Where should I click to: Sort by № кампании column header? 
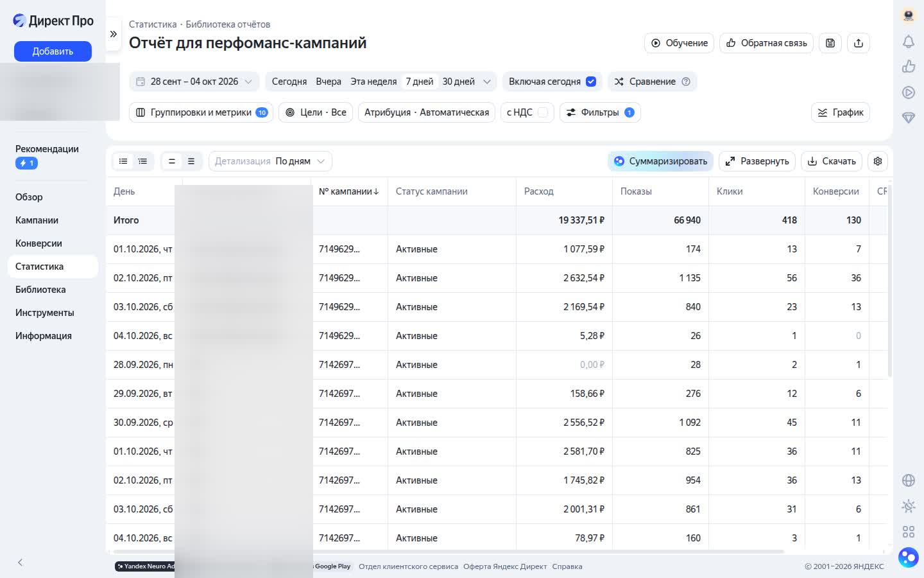(x=349, y=191)
